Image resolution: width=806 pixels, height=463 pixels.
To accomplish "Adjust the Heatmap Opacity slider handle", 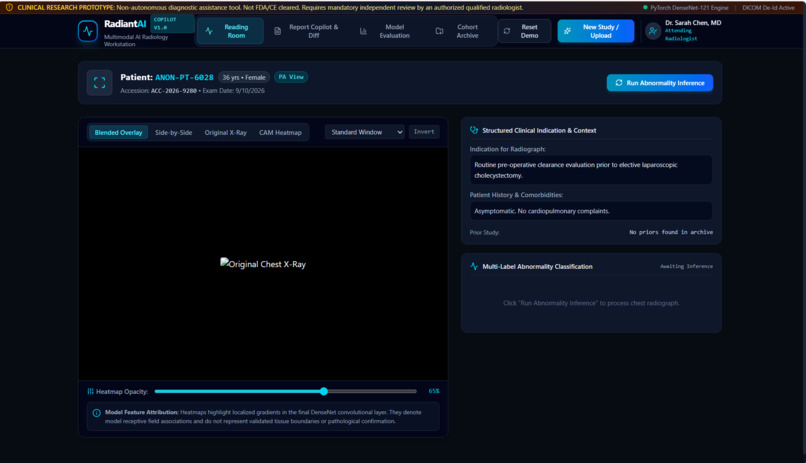I will click(x=324, y=391).
